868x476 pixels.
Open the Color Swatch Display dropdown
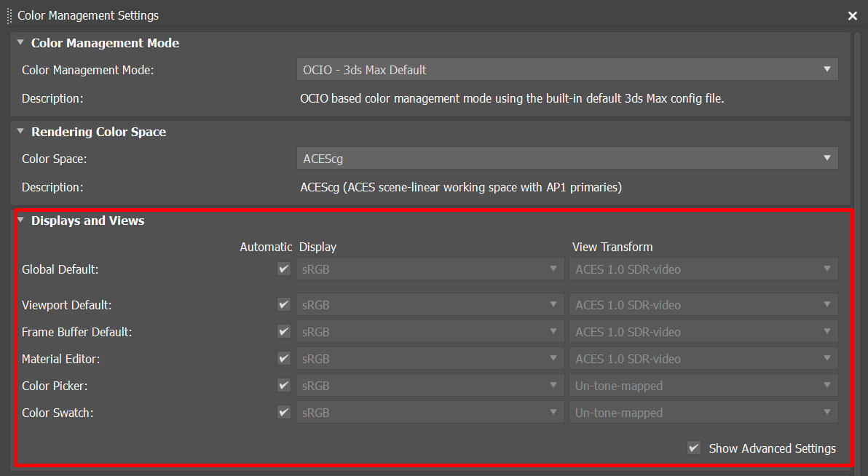click(x=430, y=413)
